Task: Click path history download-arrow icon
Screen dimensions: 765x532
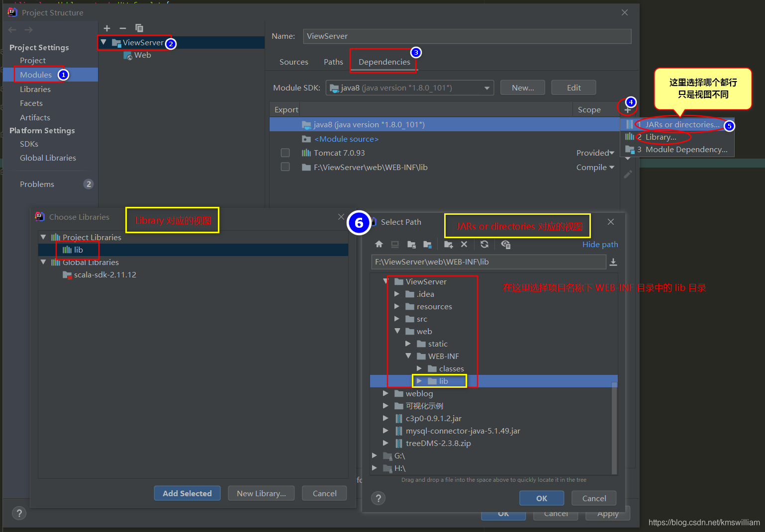Action: click(613, 262)
